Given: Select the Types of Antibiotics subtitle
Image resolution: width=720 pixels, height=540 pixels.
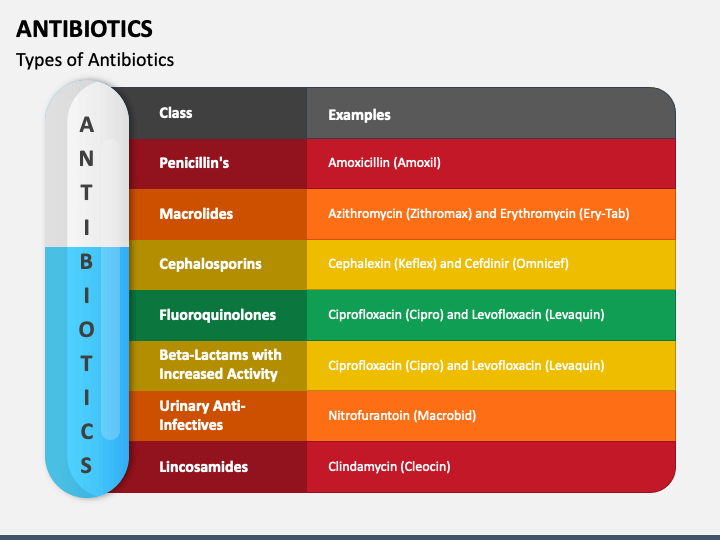Looking at the screenshot, I should click(x=95, y=60).
